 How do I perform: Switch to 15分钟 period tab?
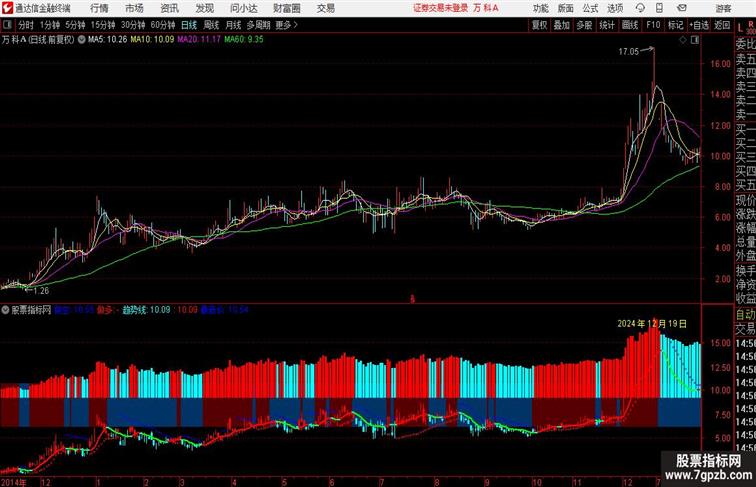(x=103, y=25)
